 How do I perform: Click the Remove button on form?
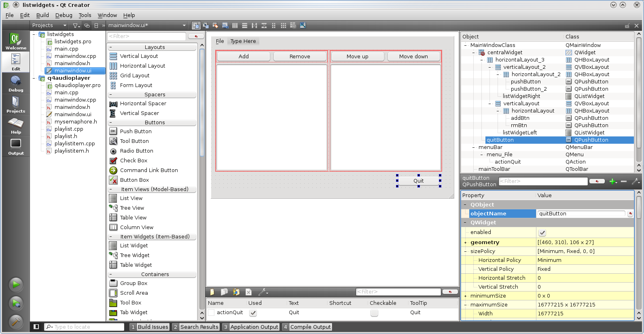pos(300,57)
